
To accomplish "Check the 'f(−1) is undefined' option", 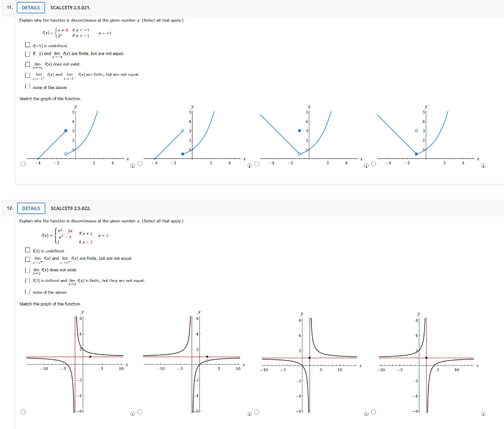I will click(x=27, y=45).
